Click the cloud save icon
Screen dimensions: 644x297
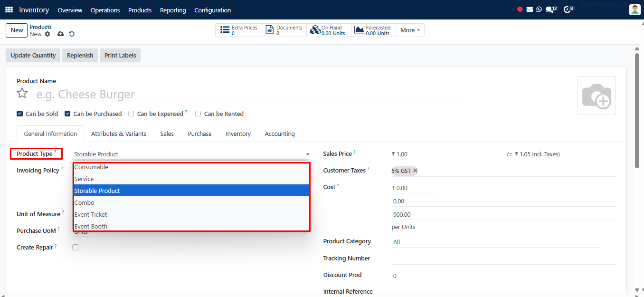[x=61, y=34]
